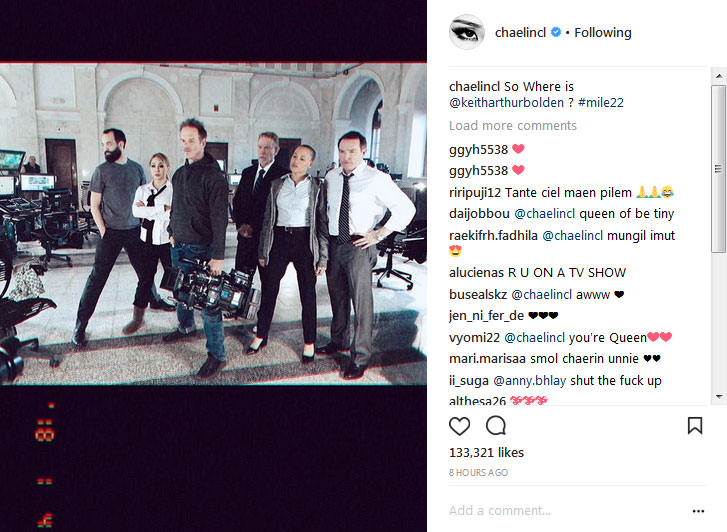Open the #mile22 hashtag

pyautogui.click(x=601, y=103)
